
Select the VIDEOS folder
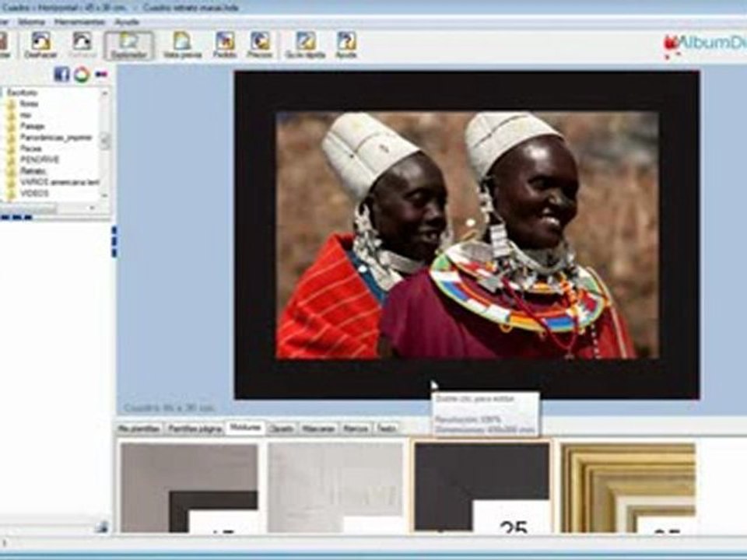(34, 194)
